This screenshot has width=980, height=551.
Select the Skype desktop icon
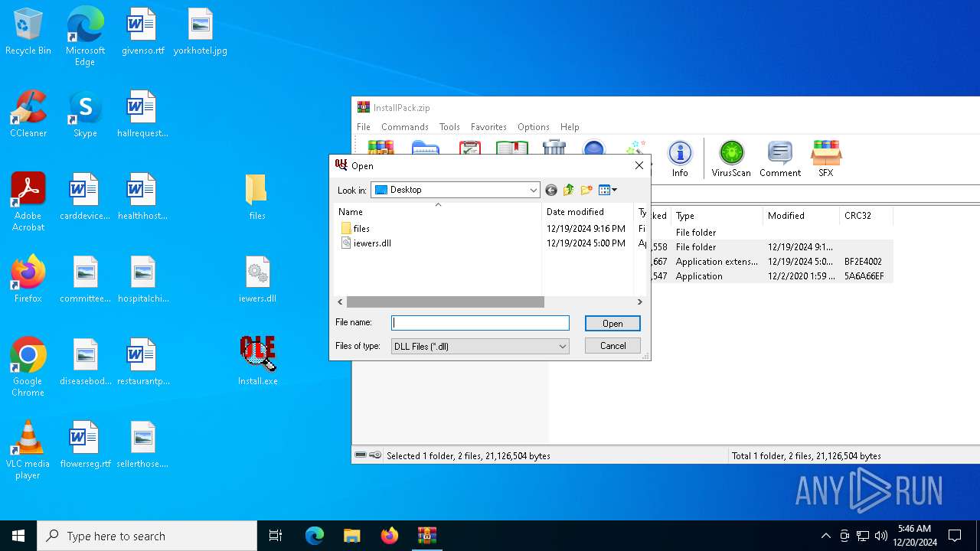85,114
